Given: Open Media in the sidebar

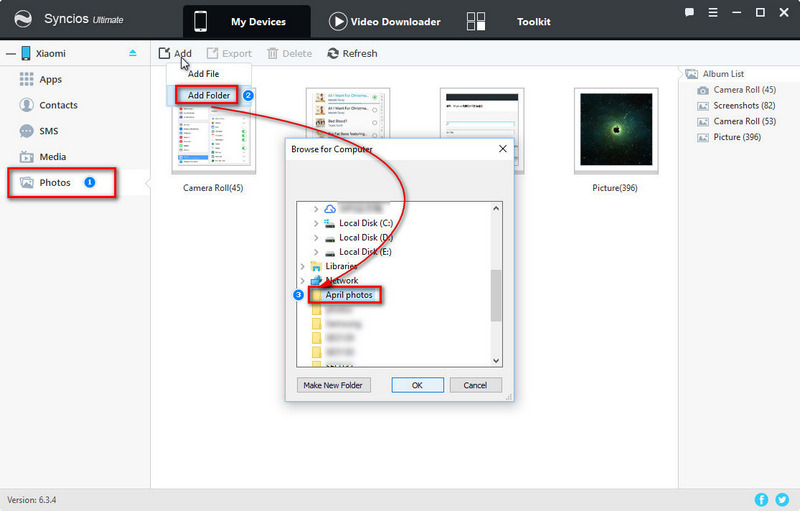Looking at the screenshot, I should click(x=53, y=157).
